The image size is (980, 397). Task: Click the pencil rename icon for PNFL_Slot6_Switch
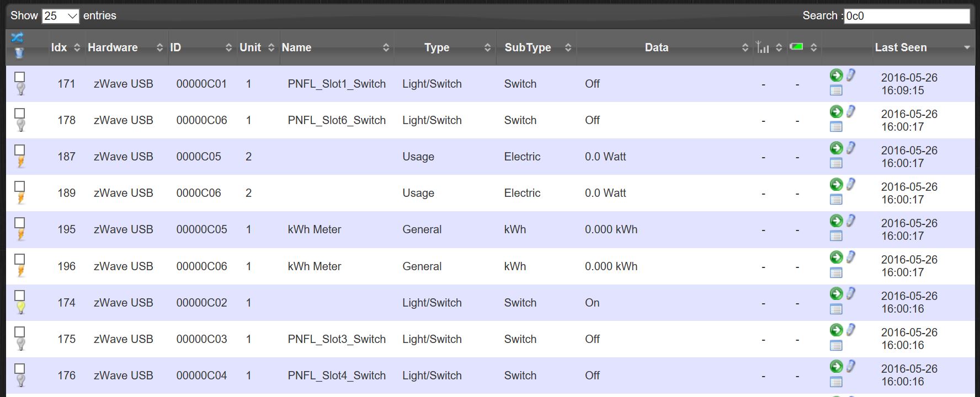coord(851,111)
